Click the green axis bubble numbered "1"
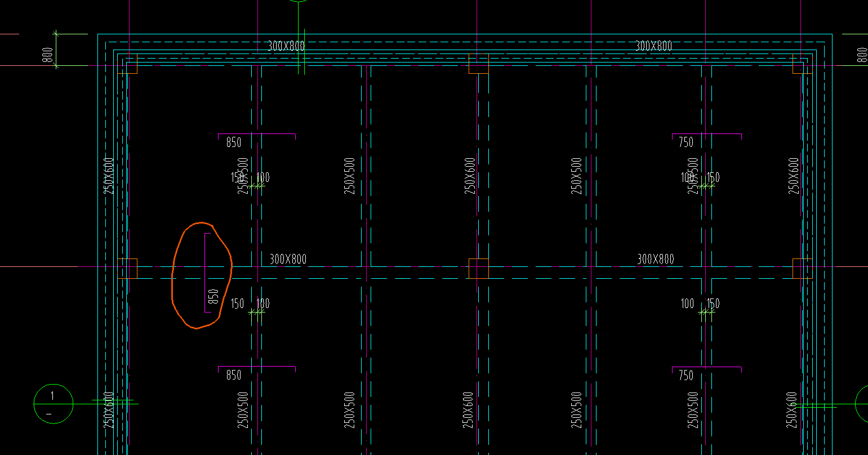This screenshot has height=455, width=868. tap(54, 404)
